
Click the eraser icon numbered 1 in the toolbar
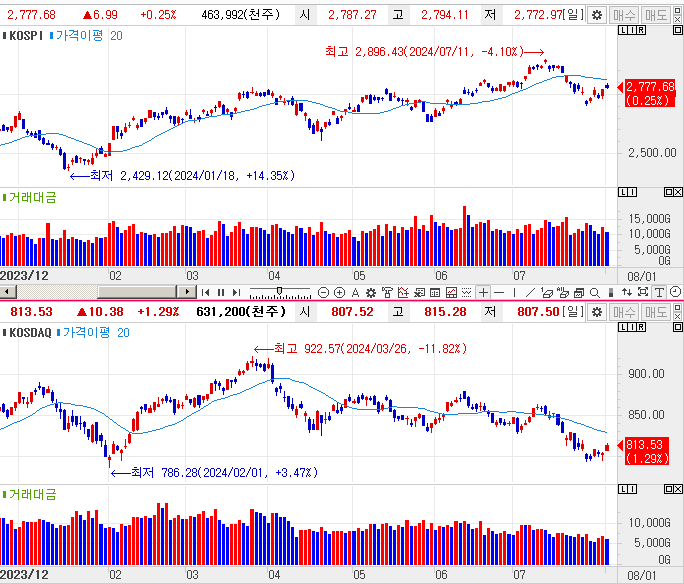[x=547, y=292]
